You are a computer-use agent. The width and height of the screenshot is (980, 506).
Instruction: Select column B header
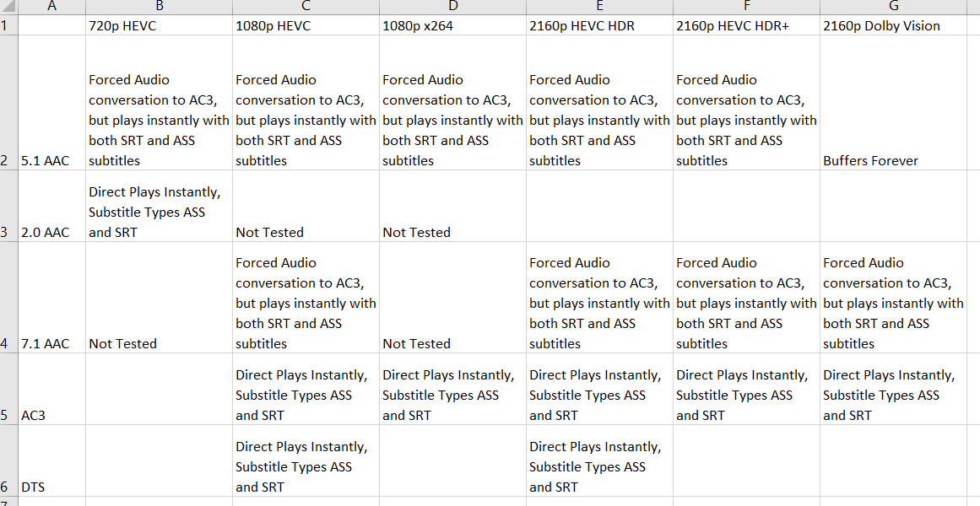(x=160, y=7)
